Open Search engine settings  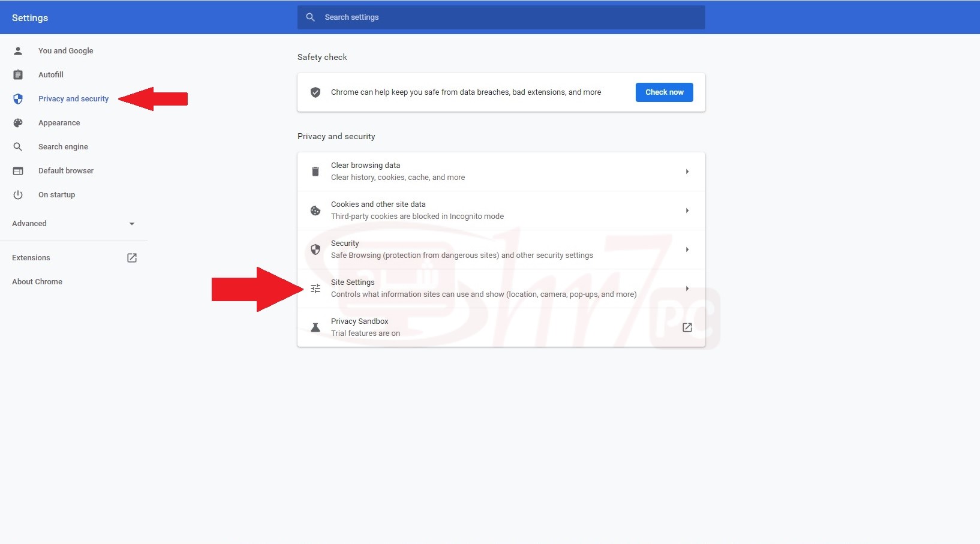63,147
